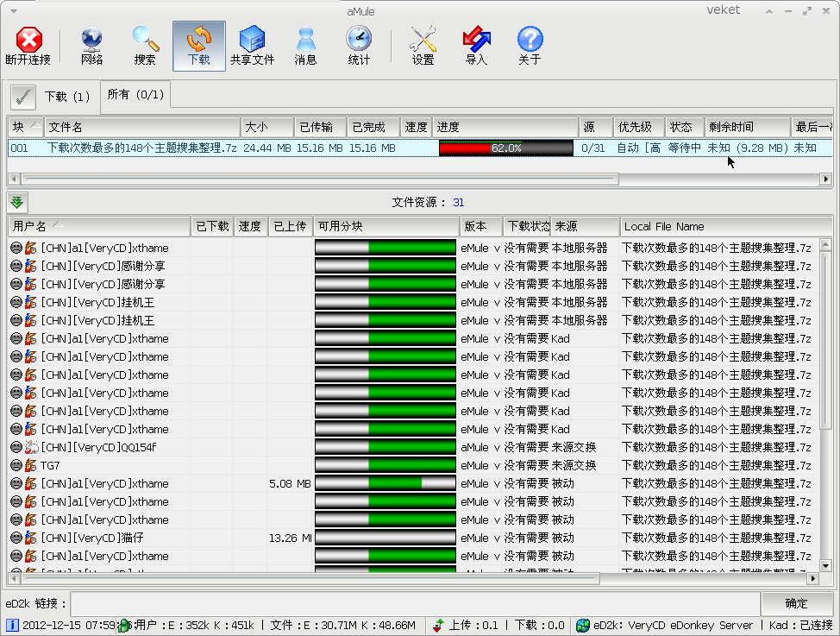Select the 所有 (0/1) category tab

[x=135, y=95]
